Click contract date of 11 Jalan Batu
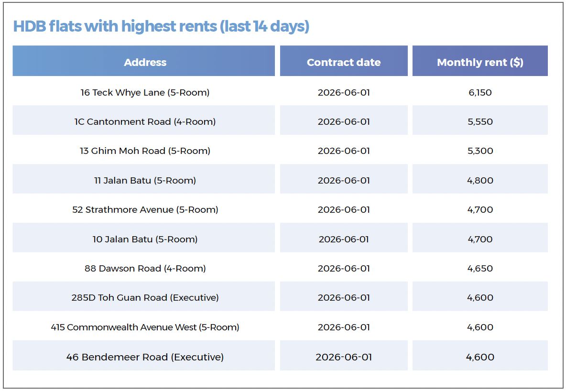Viewport: 566px width, 392px height. point(344,181)
